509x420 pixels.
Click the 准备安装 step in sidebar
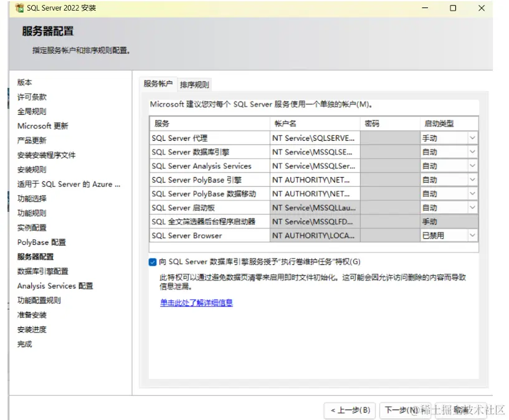point(32,315)
